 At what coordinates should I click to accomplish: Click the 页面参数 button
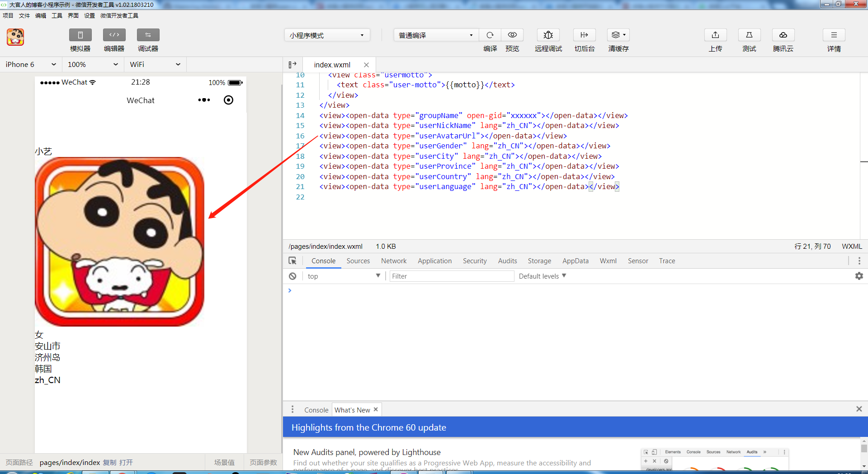[263, 462]
